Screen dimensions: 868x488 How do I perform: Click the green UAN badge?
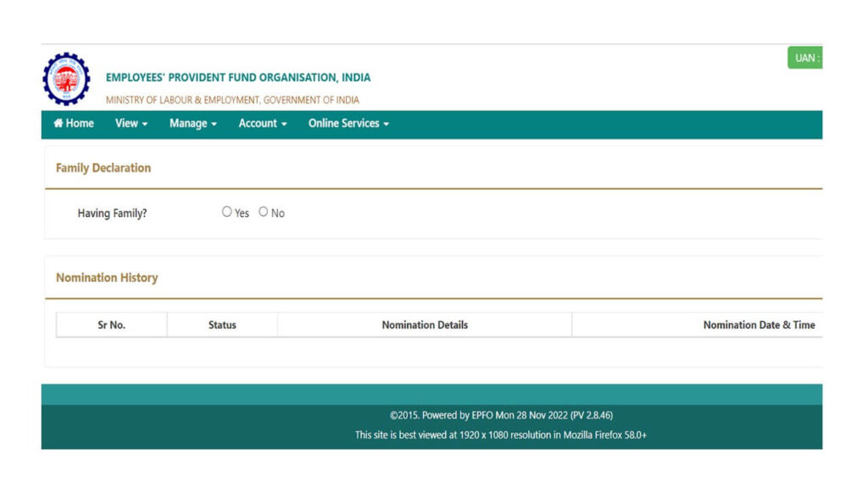pyautogui.click(x=804, y=57)
